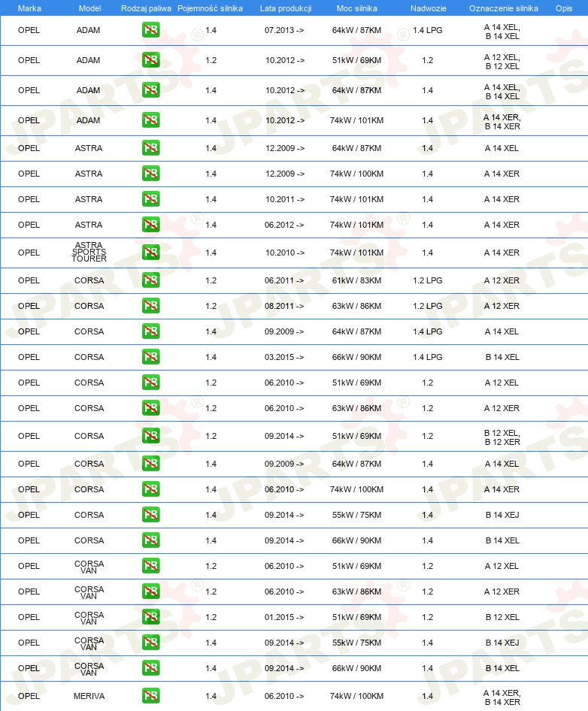Select the Rodzaj paliwa column header
588x711 pixels.
tap(146, 8)
